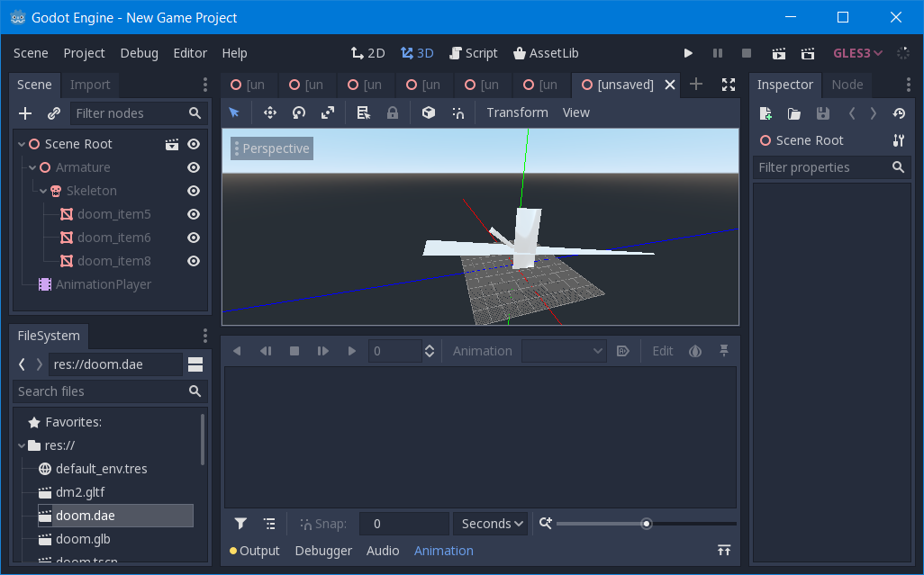Run the project with the Play button
Image resolution: width=924 pixels, height=575 pixels.
688,53
